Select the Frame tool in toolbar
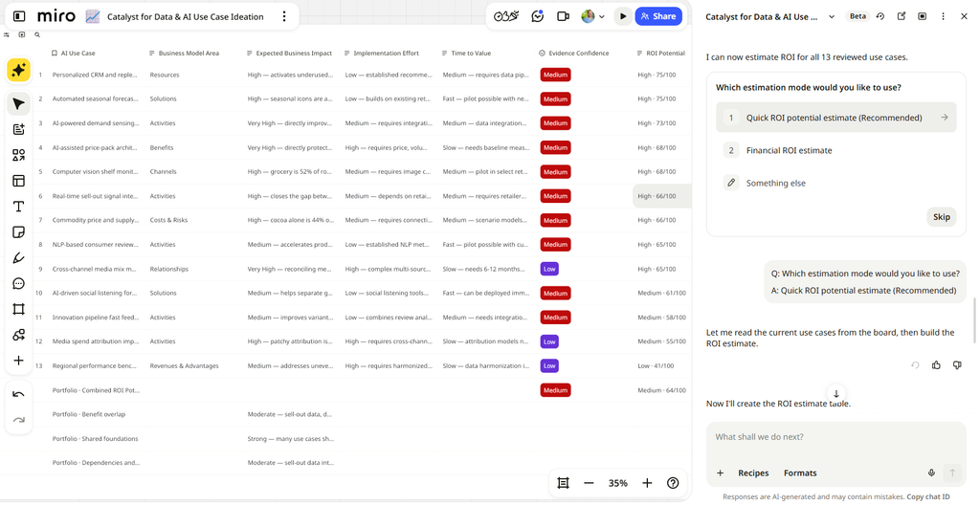 click(19, 309)
